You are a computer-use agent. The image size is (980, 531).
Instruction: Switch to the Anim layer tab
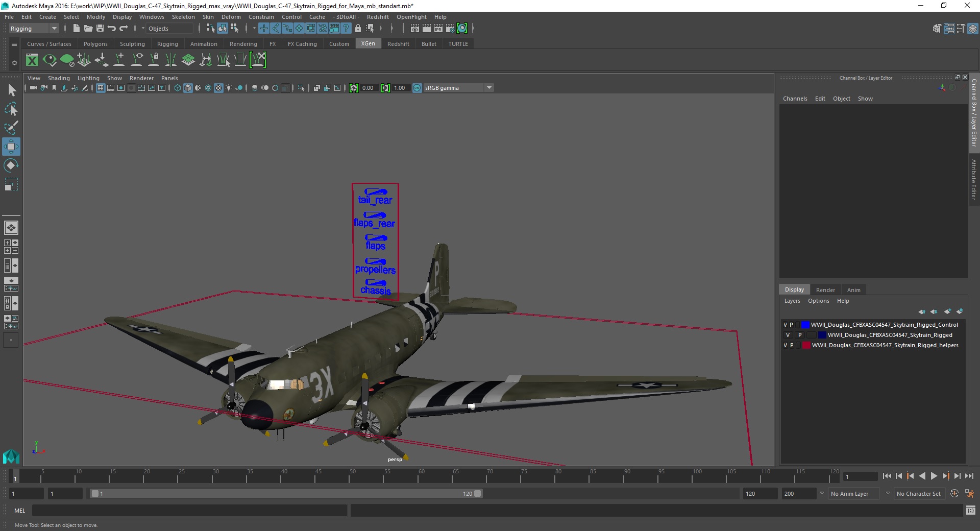click(x=853, y=290)
